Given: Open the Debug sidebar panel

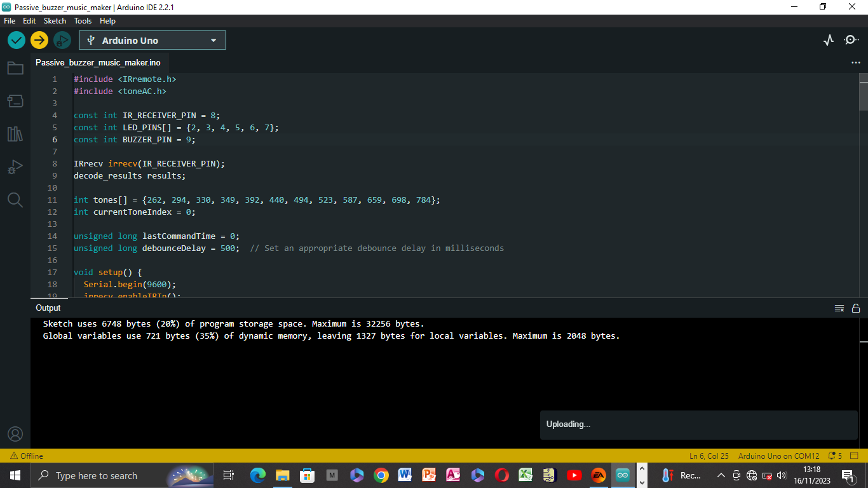Looking at the screenshot, I should pos(15,167).
